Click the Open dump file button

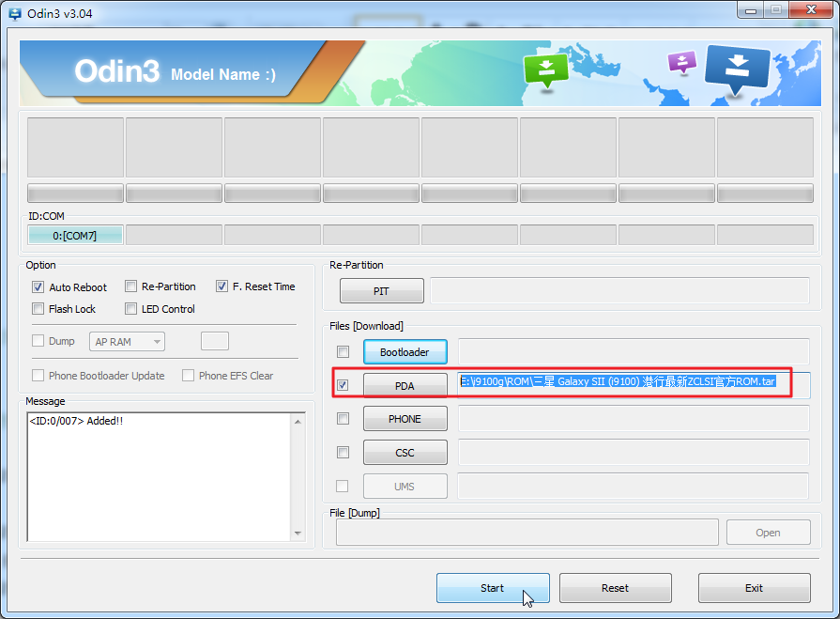point(769,533)
